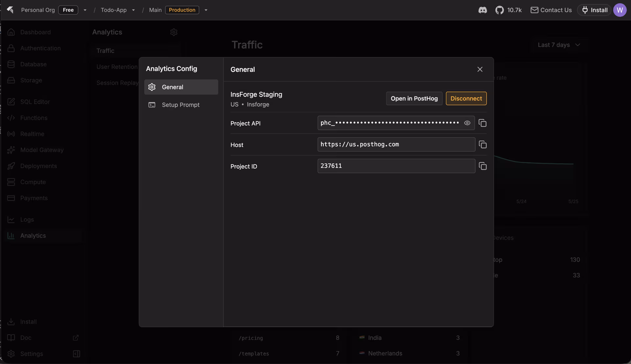Reveal the hidden Project API key
The width and height of the screenshot is (631, 364).
coord(467,123)
